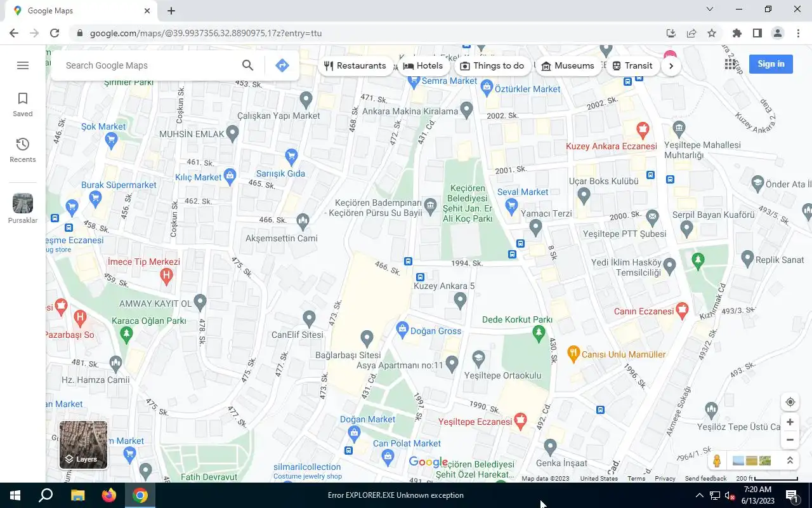This screenshot has width=812, height=508.
Task: Open the Layers map type switcher
Action: tap(83, 445)
